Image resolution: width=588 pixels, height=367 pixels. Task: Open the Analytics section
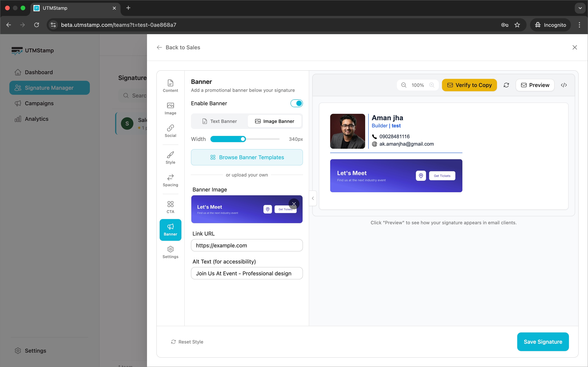click(x=36, y=119)
